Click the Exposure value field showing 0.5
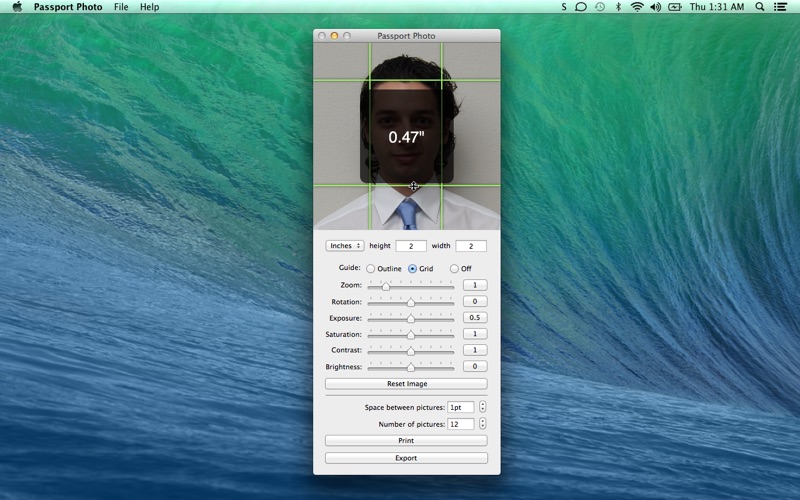 (x=475, y=317)
